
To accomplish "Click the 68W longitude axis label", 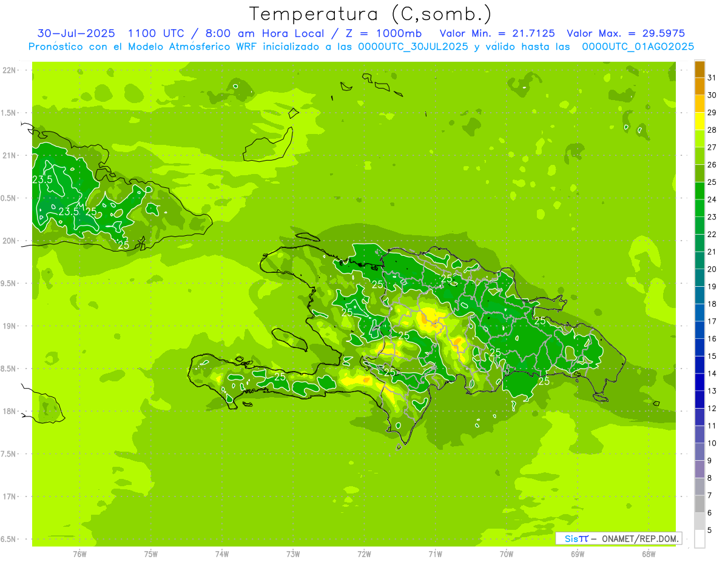I will (x=648, y=554).
